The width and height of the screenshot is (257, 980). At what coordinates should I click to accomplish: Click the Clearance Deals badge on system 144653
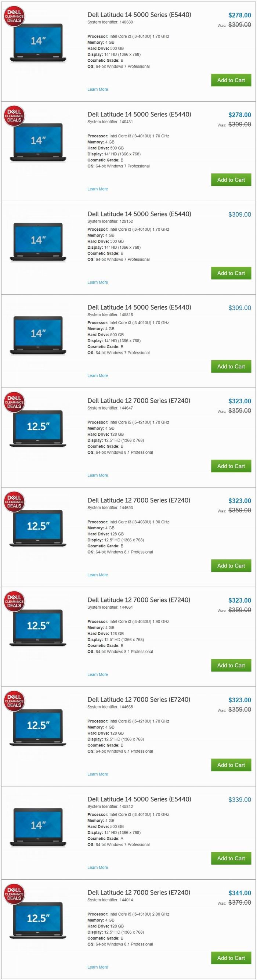coord(14,502)
